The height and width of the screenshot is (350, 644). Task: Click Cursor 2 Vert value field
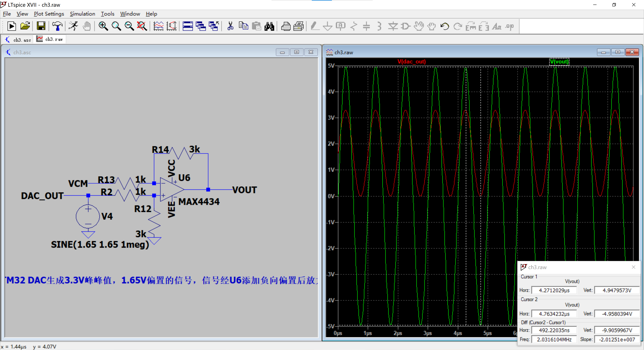[x=617, y=314]
